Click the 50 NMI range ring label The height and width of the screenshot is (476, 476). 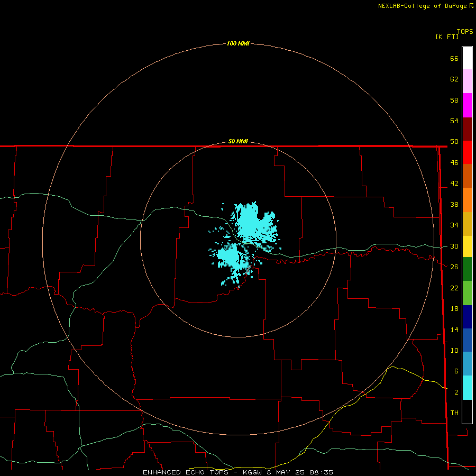pos(238,141)
